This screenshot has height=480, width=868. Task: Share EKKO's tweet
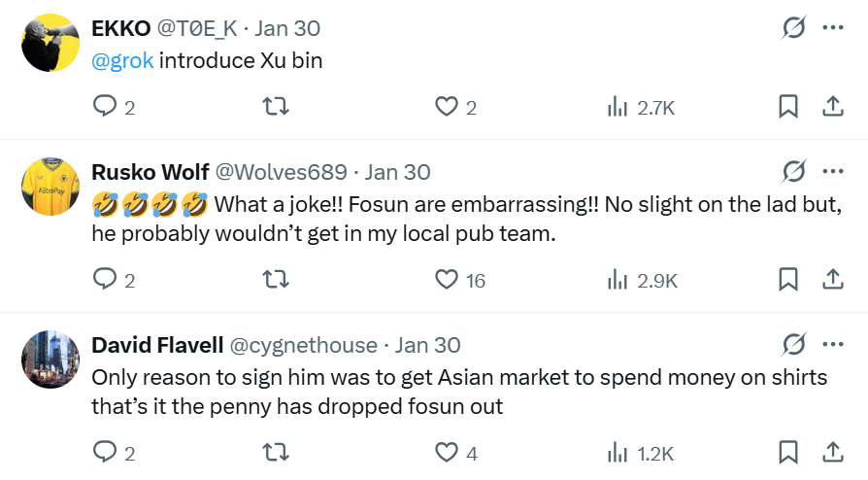pos(832,107)
